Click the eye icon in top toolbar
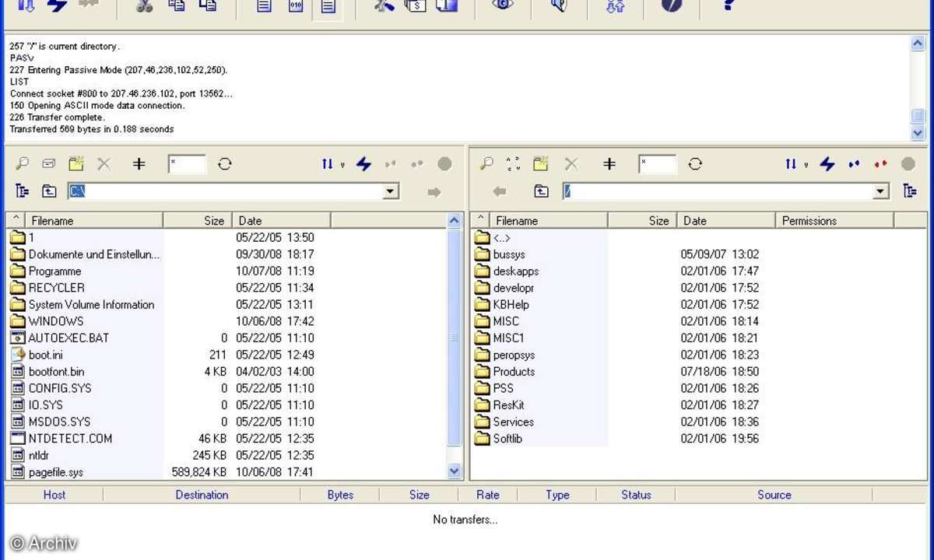This screenshot has height=560, width=934. (504, 5)
